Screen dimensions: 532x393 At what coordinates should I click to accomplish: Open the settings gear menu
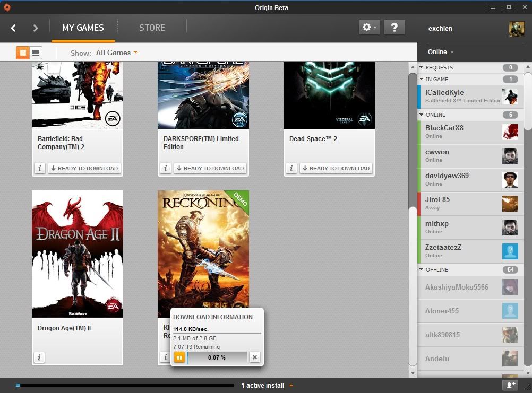369,27
